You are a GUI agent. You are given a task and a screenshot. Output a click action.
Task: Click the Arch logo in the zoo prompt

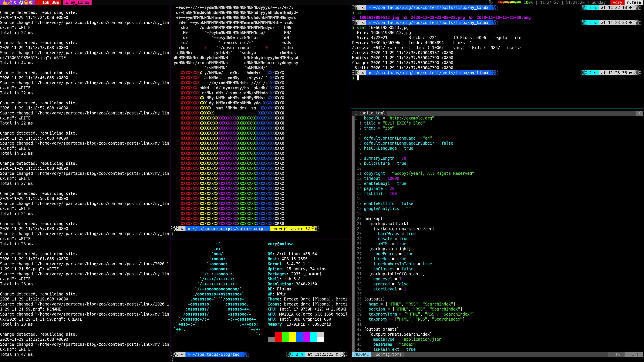(x=182, y=354)
